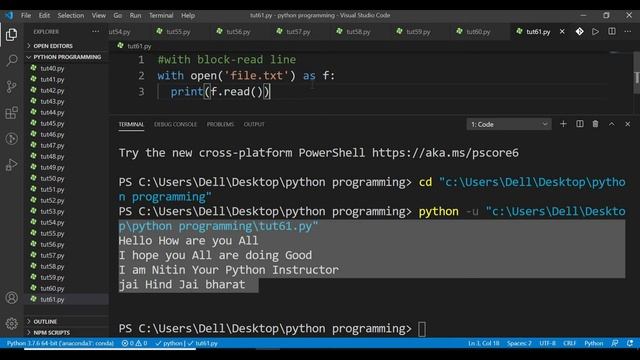Expand the Outline section

[65, 322]
